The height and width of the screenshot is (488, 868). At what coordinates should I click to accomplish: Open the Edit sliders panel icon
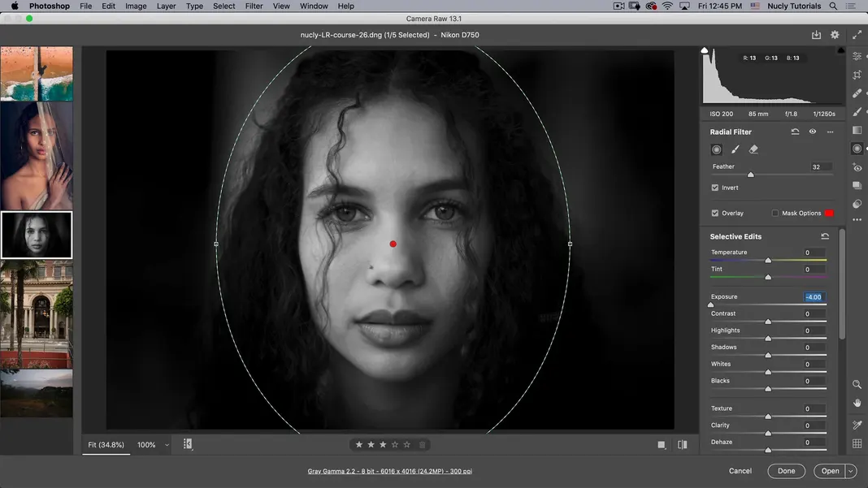coord(857,57)
